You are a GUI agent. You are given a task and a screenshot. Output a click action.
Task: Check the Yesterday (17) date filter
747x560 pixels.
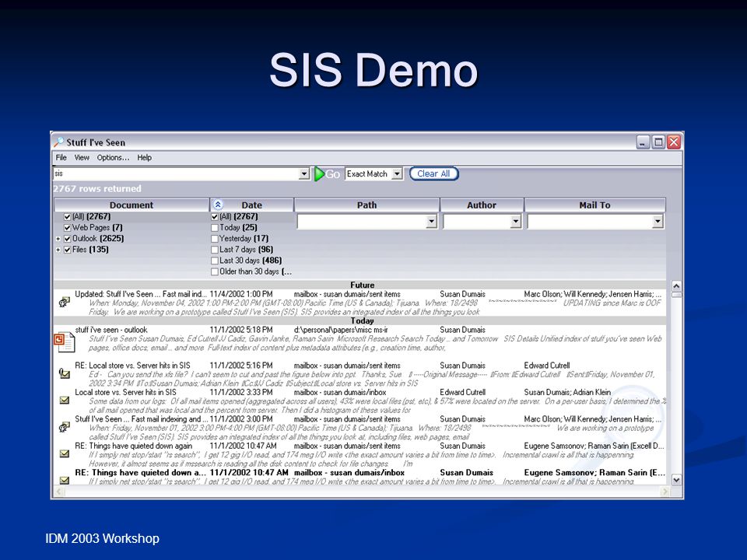click(215, 239)
